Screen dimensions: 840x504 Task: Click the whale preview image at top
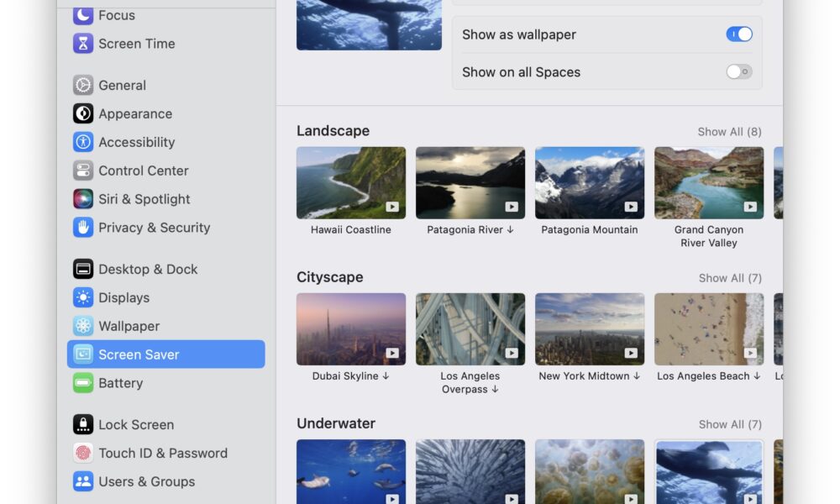369,24
